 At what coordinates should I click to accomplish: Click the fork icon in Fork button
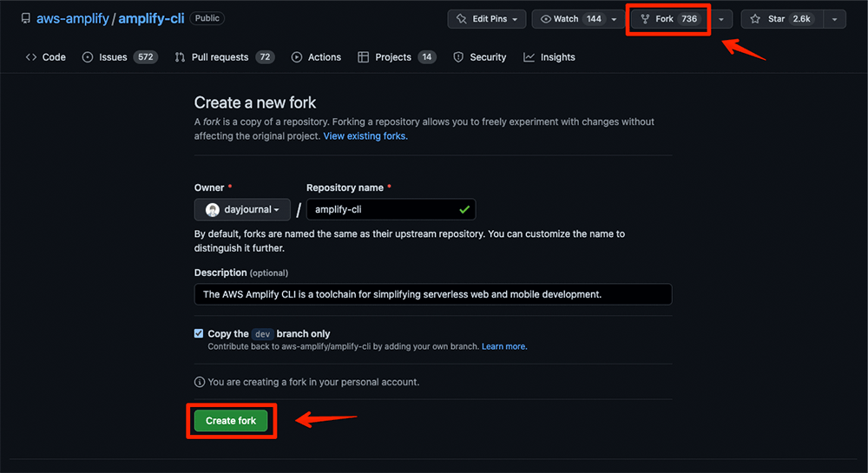(645, 19)
